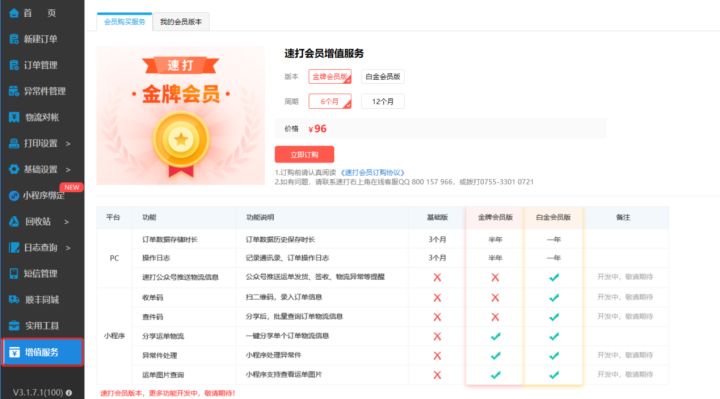Click the PC platform cell

click(114, 259)
